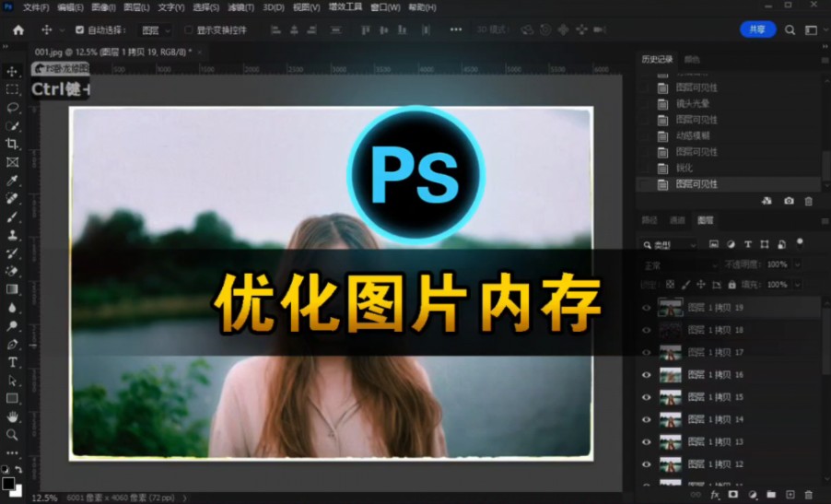Screen dimensions: 831x504
Task: Select the Gradient tool
Action: pos(12,289)
